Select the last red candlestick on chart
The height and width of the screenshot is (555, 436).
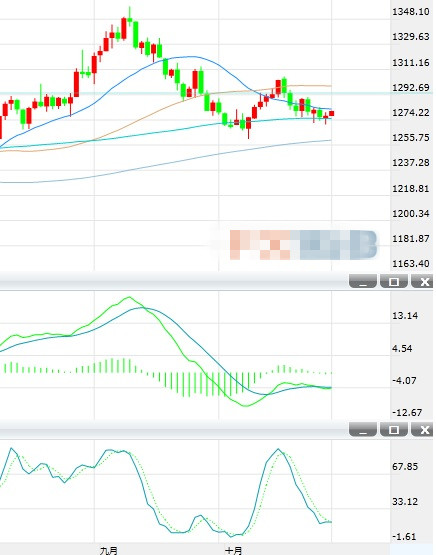[332, 113]
